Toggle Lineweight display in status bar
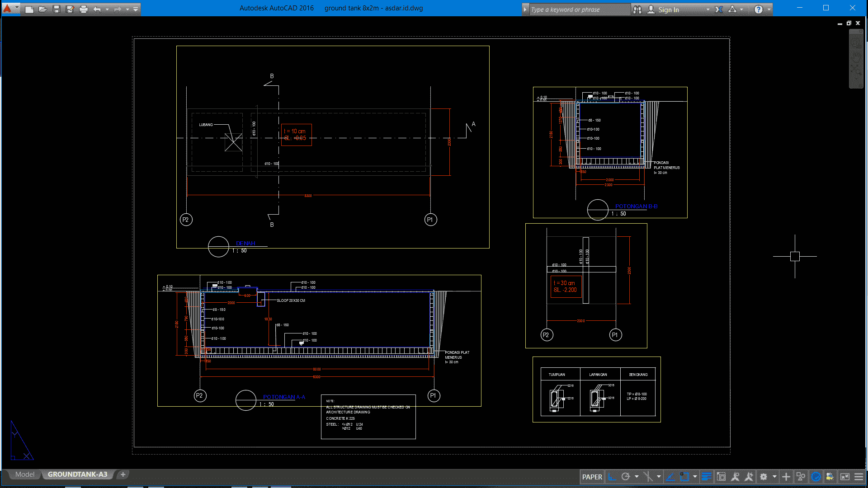Image resolution: width=868 pixels, height=488 pixels. coord(707,477)
